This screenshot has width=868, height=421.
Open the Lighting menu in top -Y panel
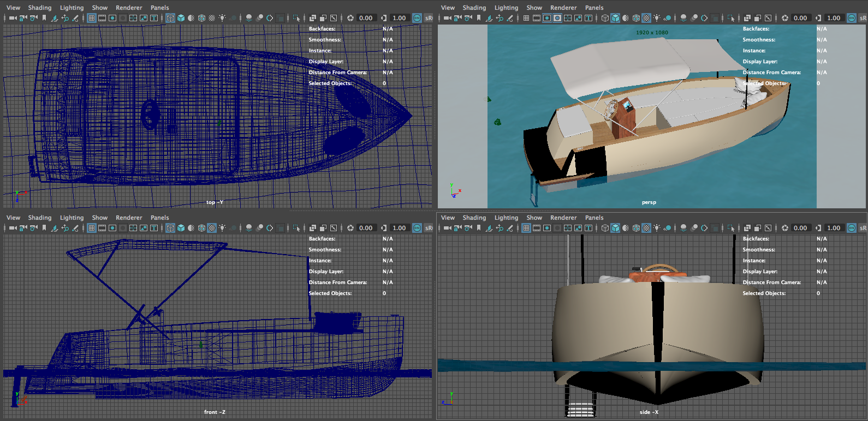[72, 8]
